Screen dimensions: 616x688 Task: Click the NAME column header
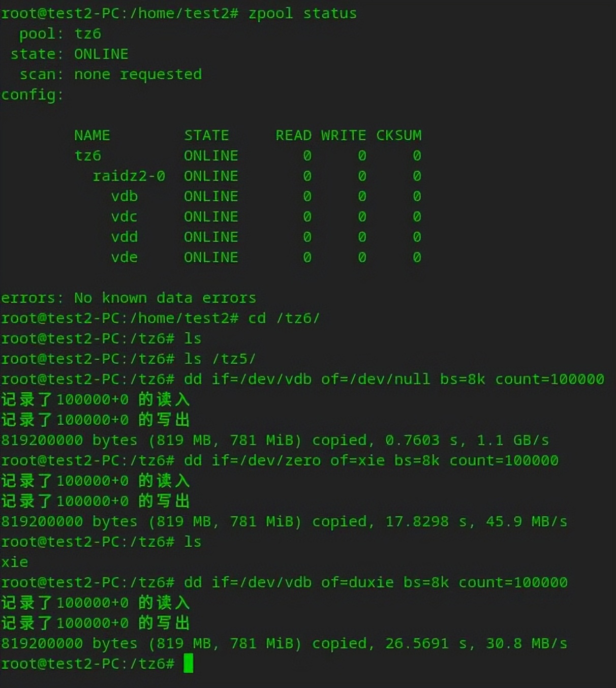click(x=92, y=135)
